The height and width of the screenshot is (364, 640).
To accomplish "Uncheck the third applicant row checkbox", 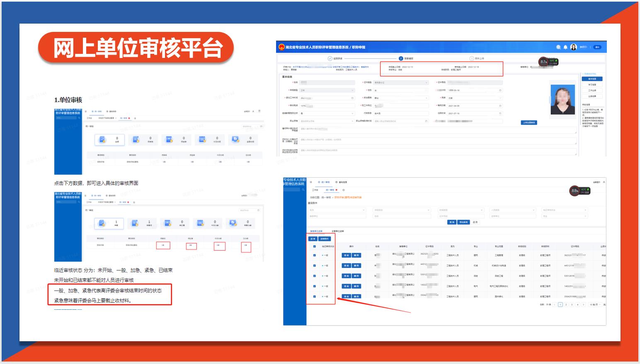I will pyautogui.click(x=315, y=276).
